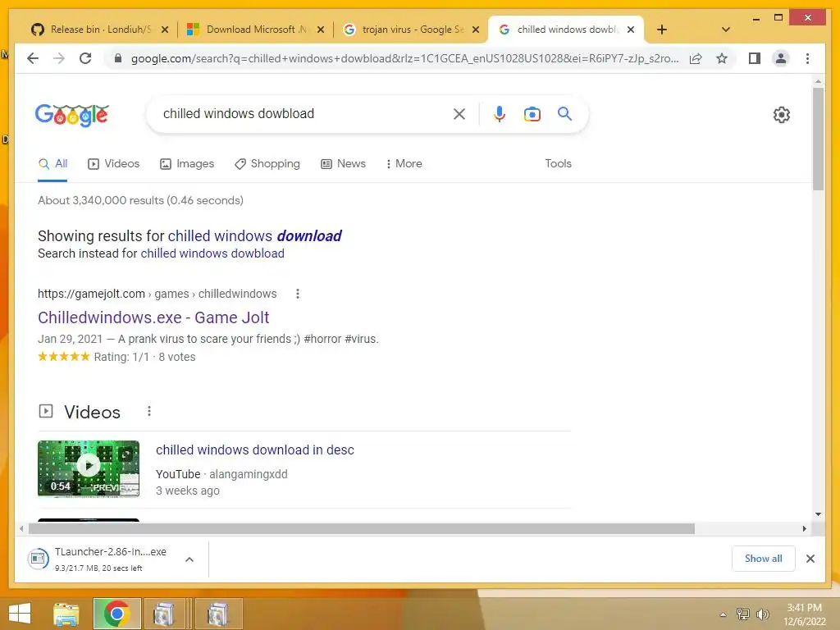Open Chilledwindows.exe - Game Jolt result

coord(153,317)
